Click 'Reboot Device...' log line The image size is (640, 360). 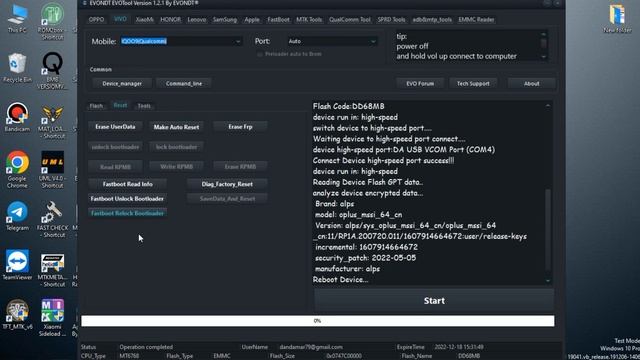[340, 280]
